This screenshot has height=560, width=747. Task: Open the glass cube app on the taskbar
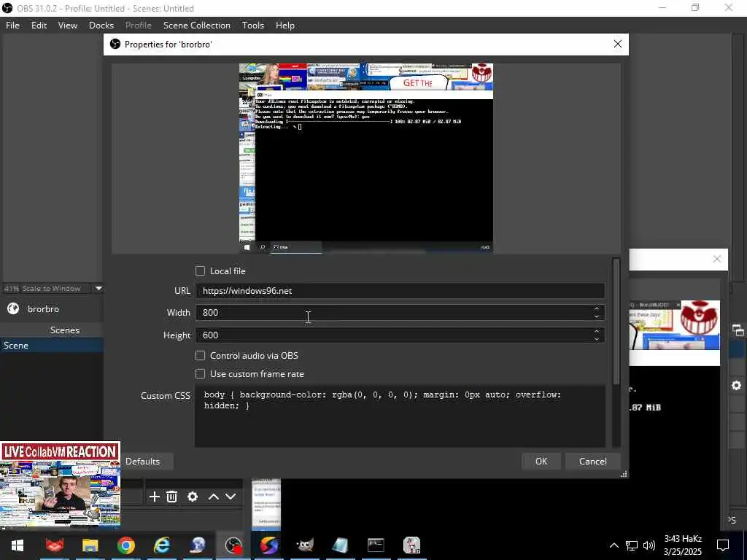pos(340,545)
